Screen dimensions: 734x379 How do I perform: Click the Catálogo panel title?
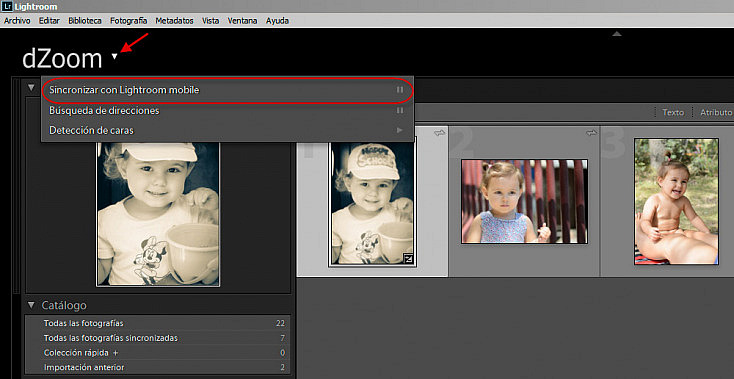[x=64, y=305]
